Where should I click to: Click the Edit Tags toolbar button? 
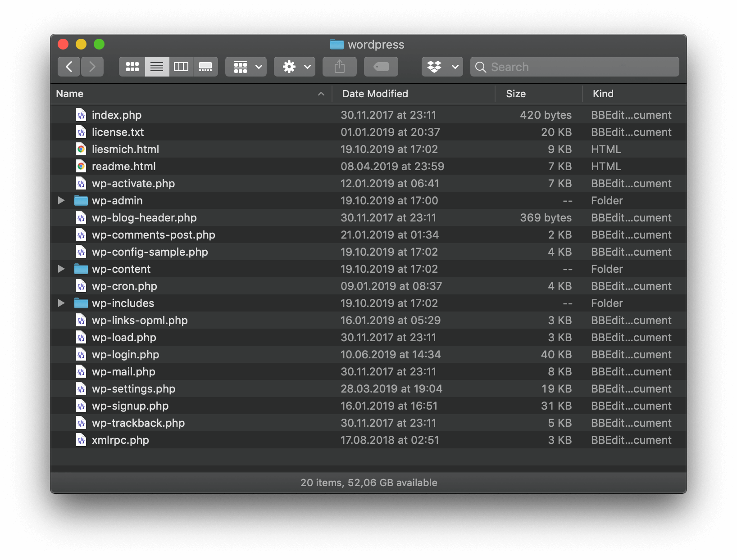coord(381,67)
